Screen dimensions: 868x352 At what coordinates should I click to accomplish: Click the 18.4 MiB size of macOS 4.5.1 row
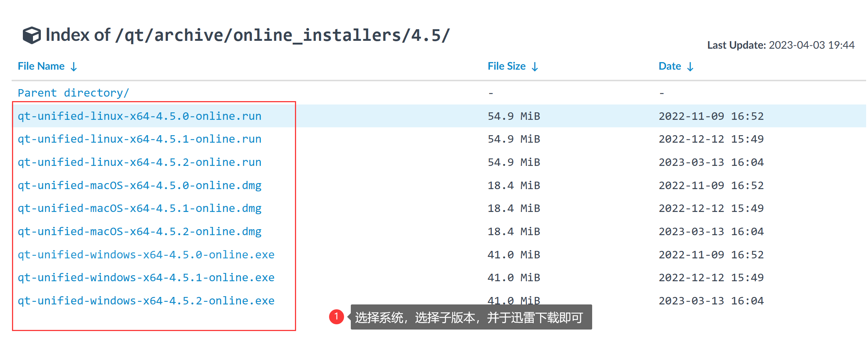point(514,208)
